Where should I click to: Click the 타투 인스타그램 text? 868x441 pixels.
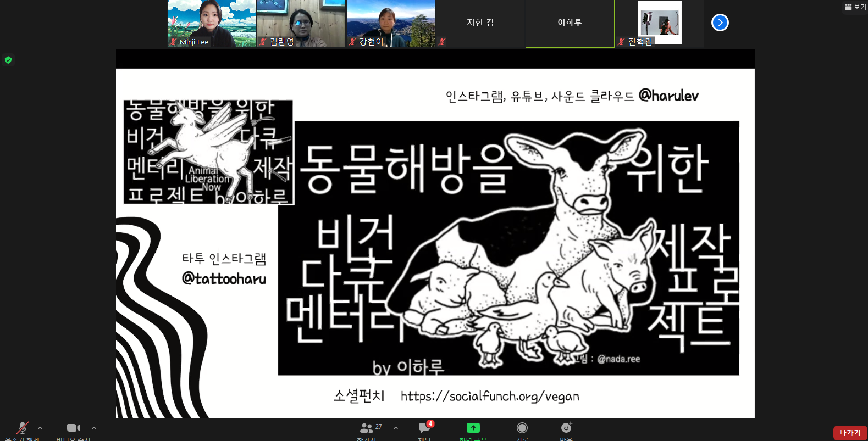pyautogui.click(x=224, y=259)
